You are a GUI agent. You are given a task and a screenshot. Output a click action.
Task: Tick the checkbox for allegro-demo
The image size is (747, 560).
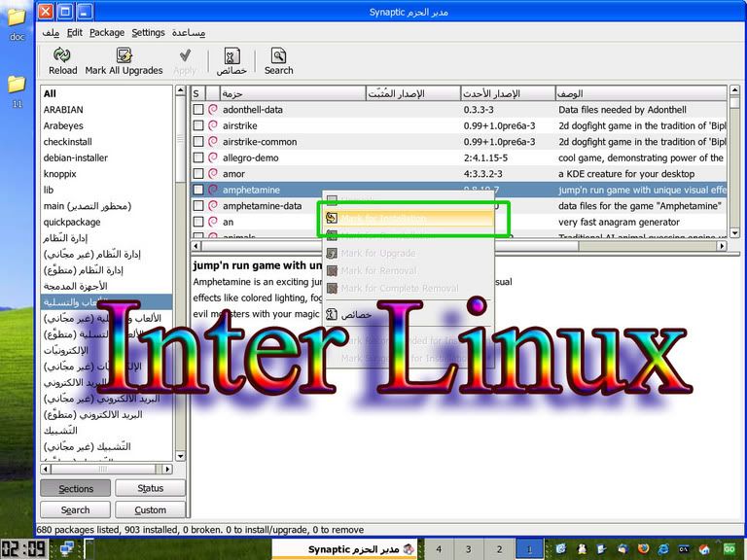198,157
